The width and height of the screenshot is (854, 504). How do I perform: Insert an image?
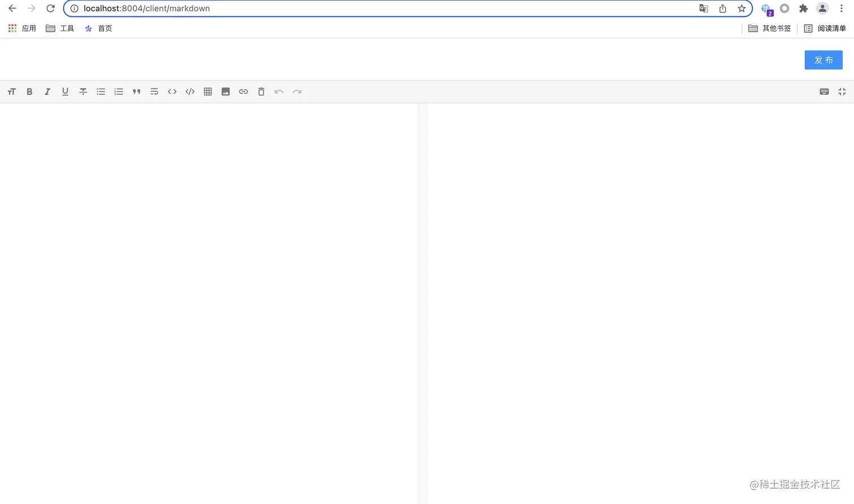click(x=225, y=91)
